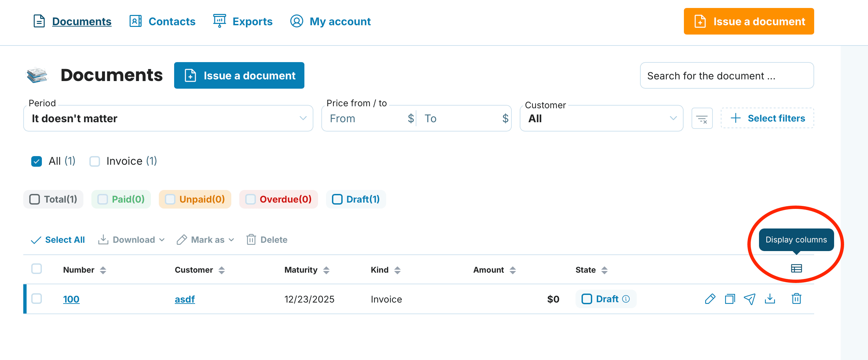Open invoice number 100 link
Viewport: 868px width, 360px height.
(71, 299)
